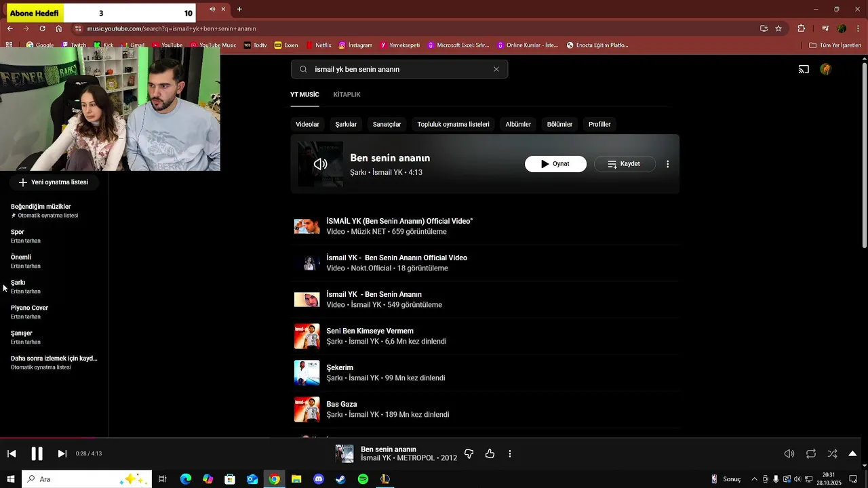Go back in browser history
Screen dimensions: 868x488
(9, 28)
